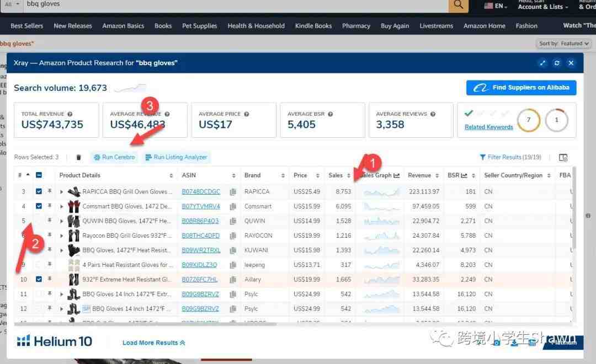The image size is (596, 364).
Task: Pin the QUWIN BBQ Gloves row
Action: [50, 221]
